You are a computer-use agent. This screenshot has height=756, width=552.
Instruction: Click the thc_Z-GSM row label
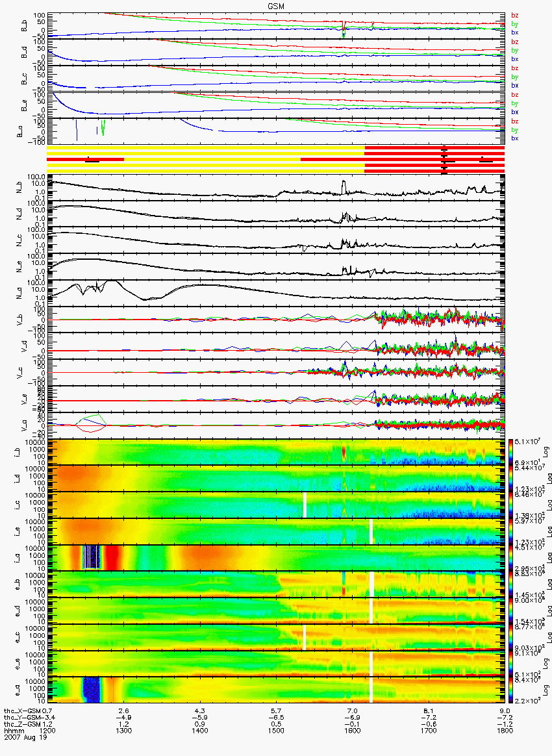[23, 724]
